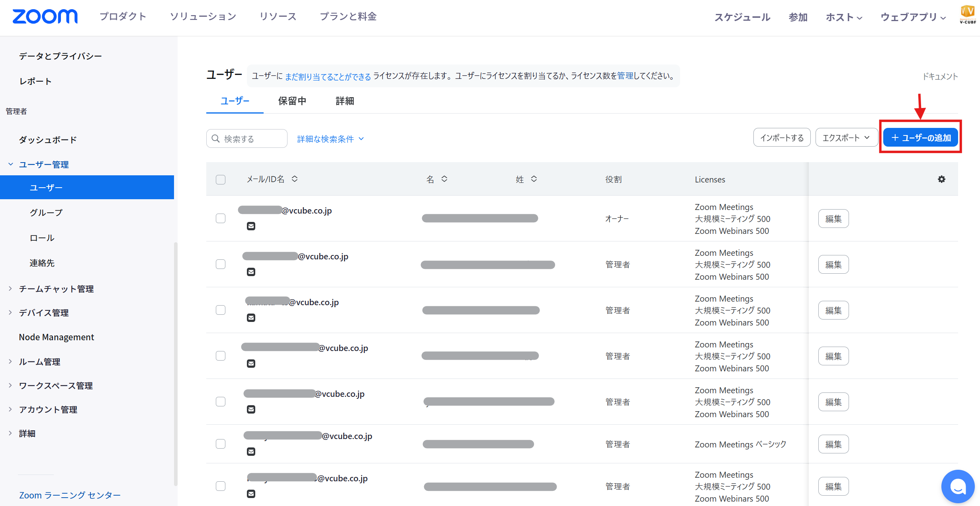
Task: Open 連絡先 in sidebar
Action: click(x=42, y=263)
